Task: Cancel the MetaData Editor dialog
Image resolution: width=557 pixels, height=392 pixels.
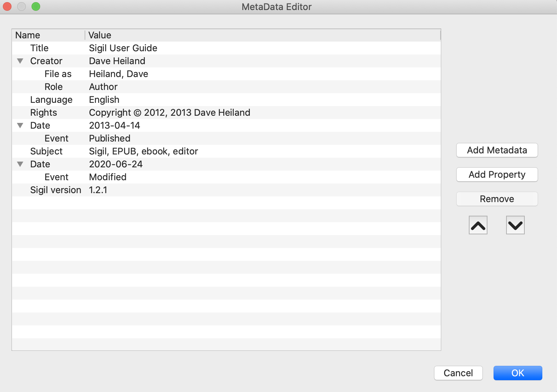Action: pyautogui.click(x=458, y=373)
